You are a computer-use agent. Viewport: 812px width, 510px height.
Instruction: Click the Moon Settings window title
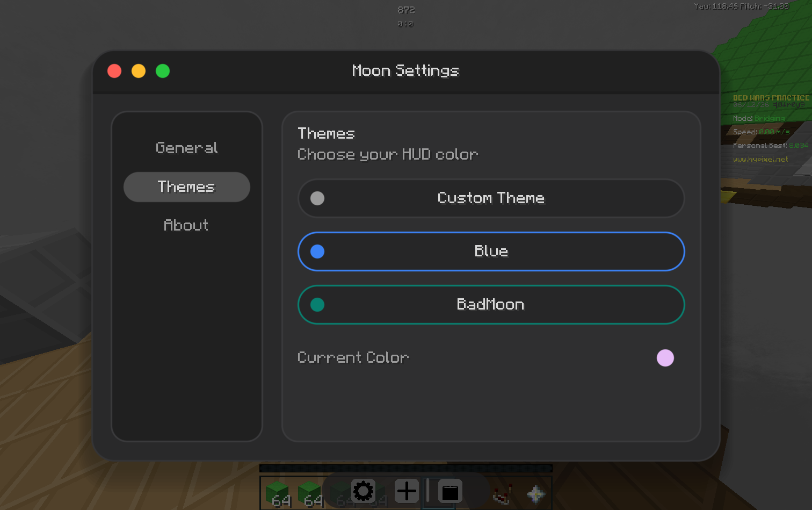pos(405,71)
